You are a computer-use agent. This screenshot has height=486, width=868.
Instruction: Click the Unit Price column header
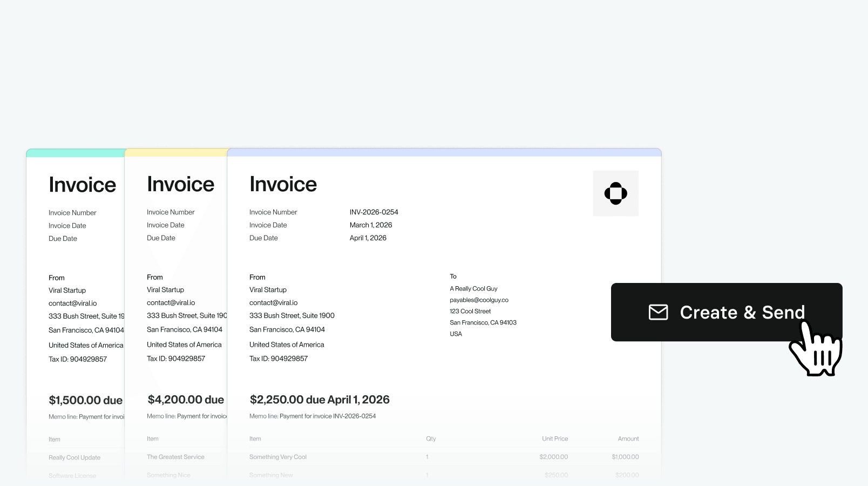point(555,439)
